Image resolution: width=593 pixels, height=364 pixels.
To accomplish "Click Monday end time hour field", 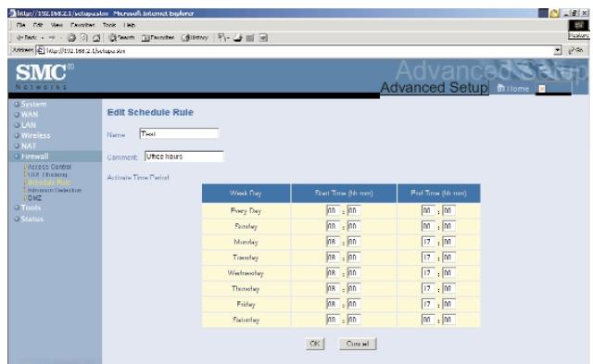I will [x=428, y=242].
